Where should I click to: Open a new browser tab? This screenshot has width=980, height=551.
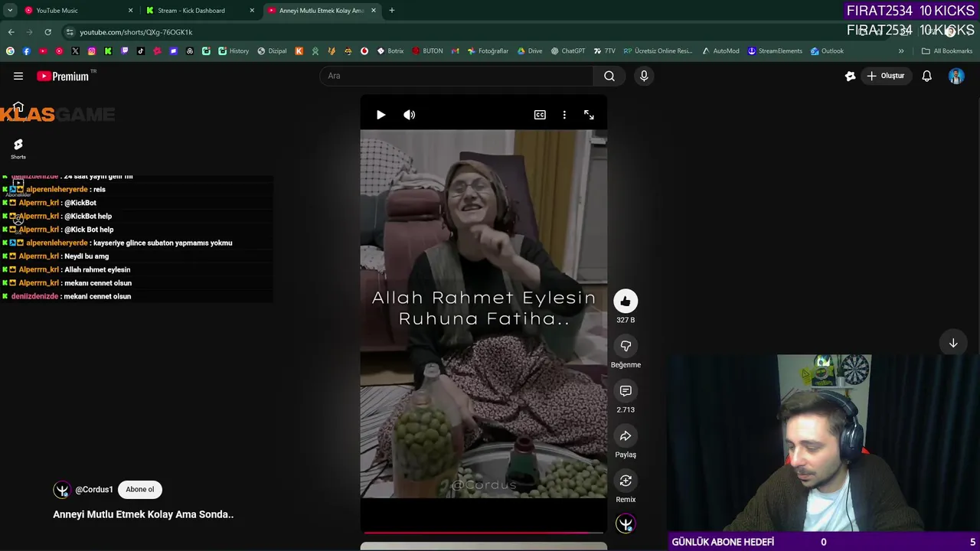(392, 11)
